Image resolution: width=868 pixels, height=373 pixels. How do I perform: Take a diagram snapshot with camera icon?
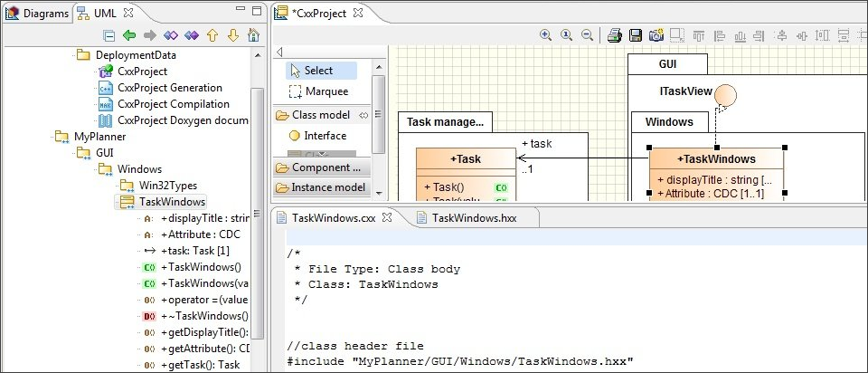pos(656,35)
